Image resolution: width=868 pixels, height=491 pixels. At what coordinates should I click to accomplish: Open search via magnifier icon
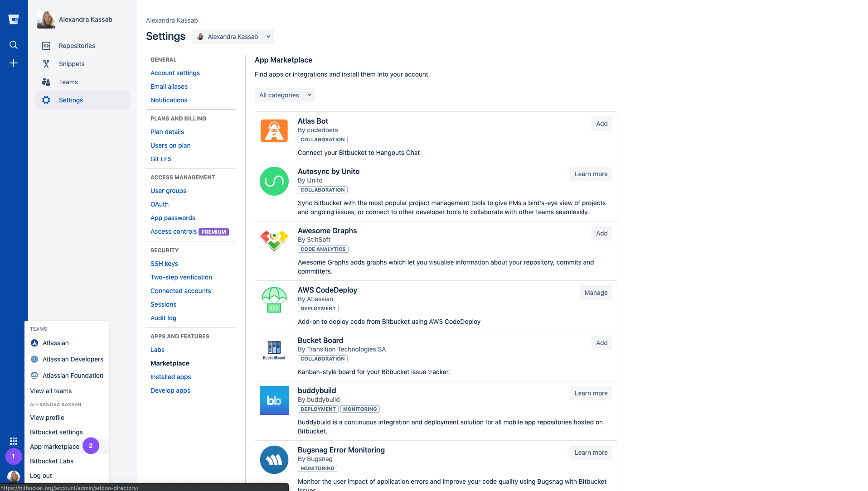14,45
